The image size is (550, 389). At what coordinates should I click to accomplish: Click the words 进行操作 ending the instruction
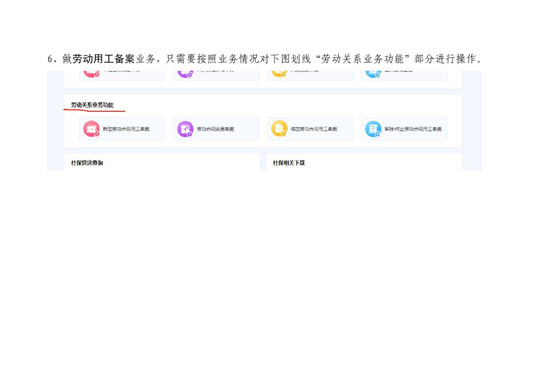click(455, 59)
